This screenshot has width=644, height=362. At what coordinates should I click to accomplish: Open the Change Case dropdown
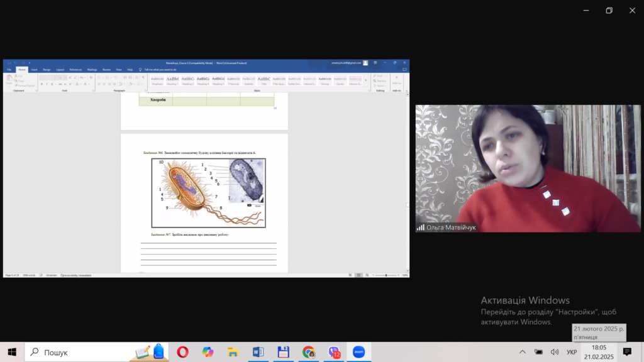[x=82, y=77]
